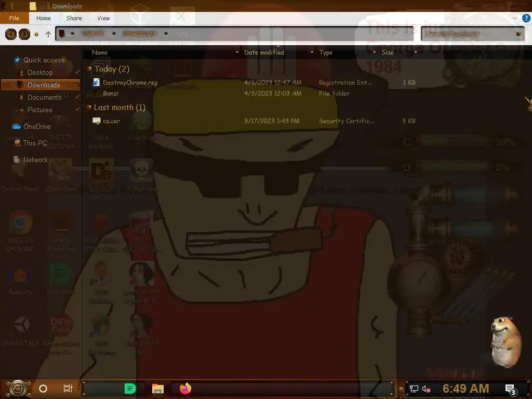
Task: Click Downloads breadcrumb in address bar
Action: coord(140,34)
